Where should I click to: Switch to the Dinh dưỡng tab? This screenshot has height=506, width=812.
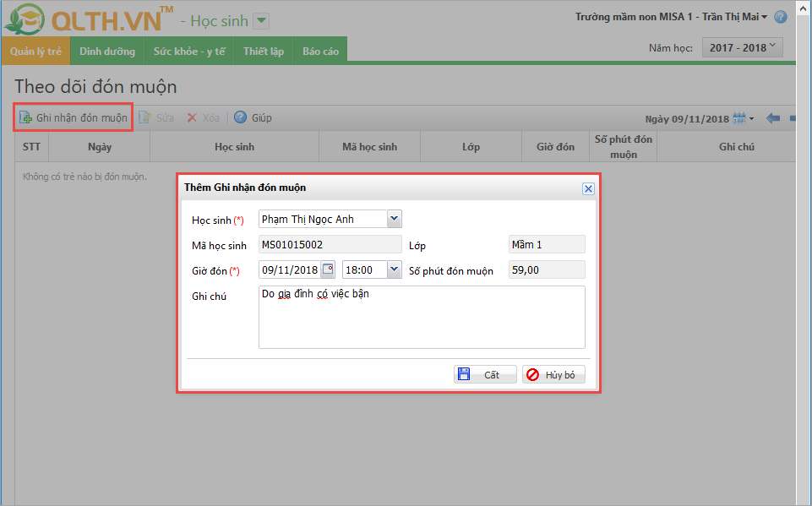[x=107, y=52]
